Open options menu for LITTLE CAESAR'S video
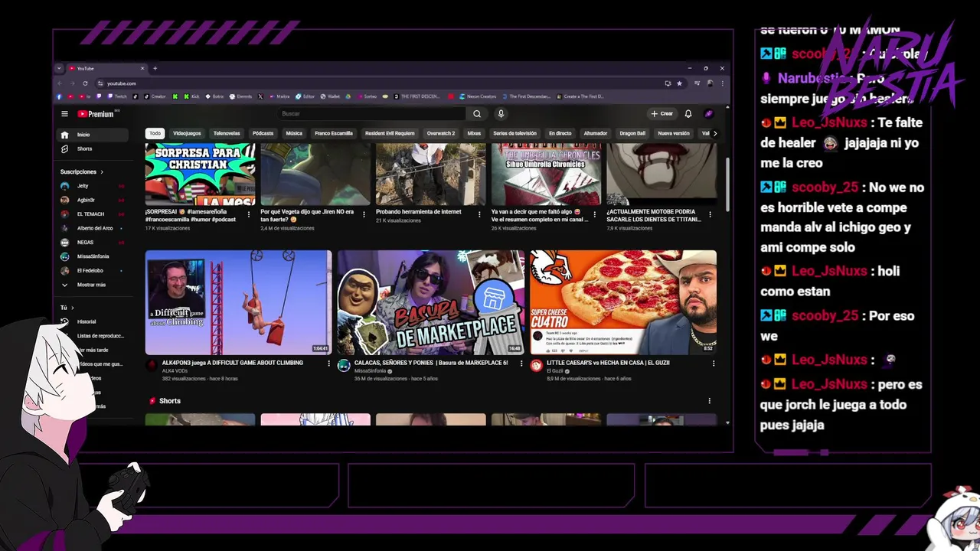 714,364
